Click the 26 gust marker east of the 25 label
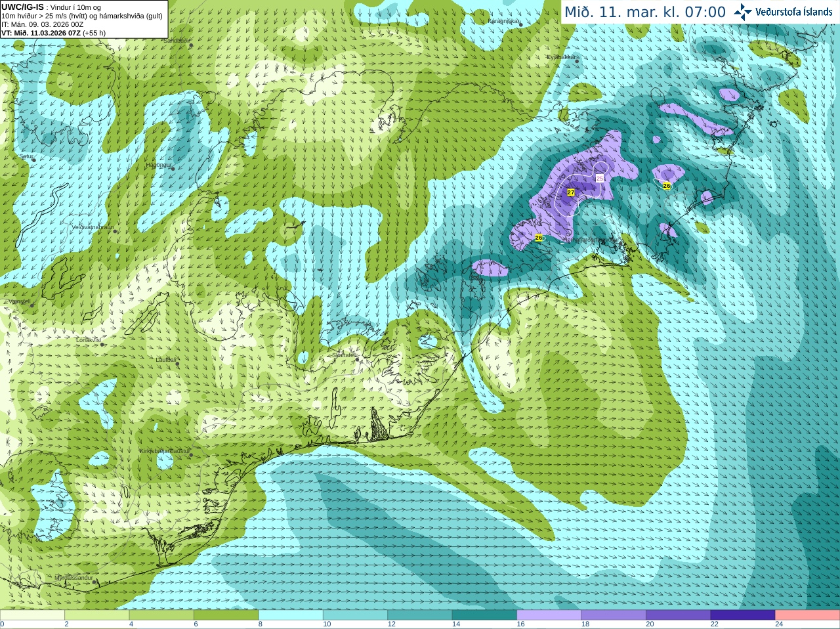This screenshot has width=840, height=629. pyautogui.click(x=667, y=186)
